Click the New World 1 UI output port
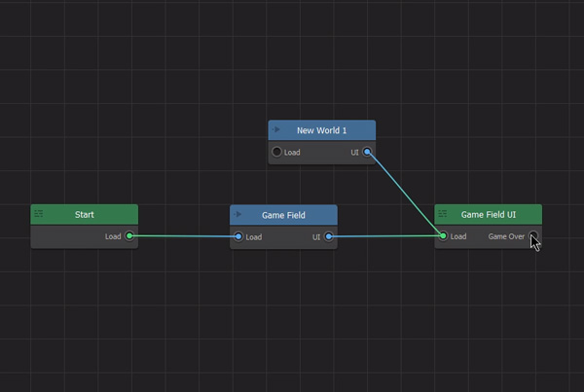 pos(367,152)
